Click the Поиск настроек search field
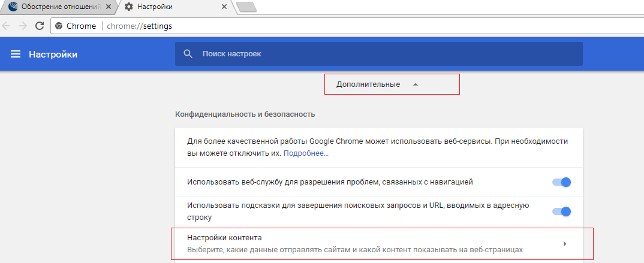The height and width of the screenshot is (263, 644). pyautogui.click(x=384, y=54)
